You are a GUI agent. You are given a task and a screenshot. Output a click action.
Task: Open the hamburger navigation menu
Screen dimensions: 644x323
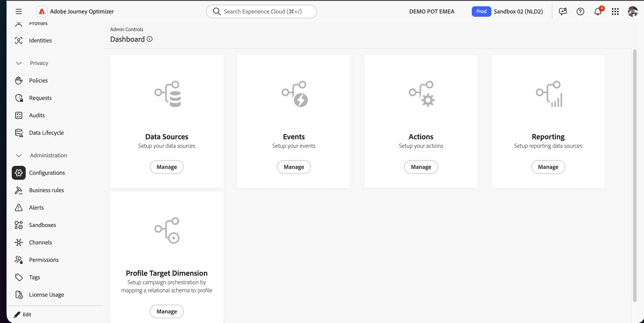19,12
